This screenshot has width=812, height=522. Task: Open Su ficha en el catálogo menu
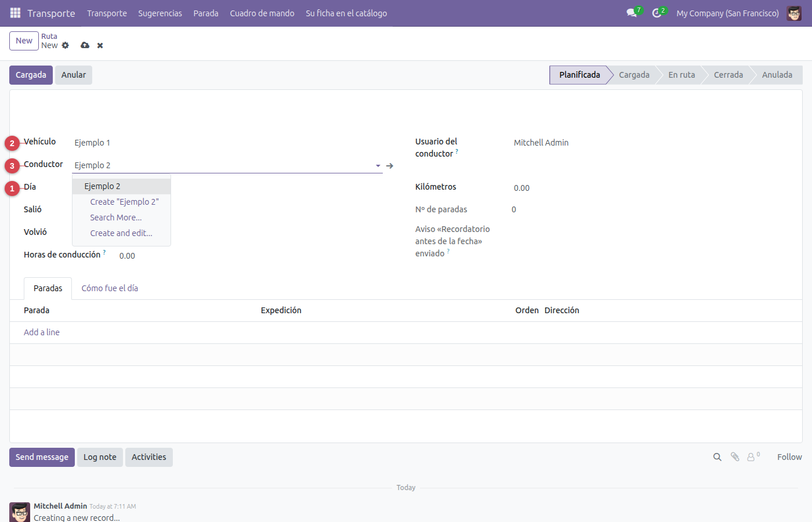pyautogui.click(x=346, y=13)
